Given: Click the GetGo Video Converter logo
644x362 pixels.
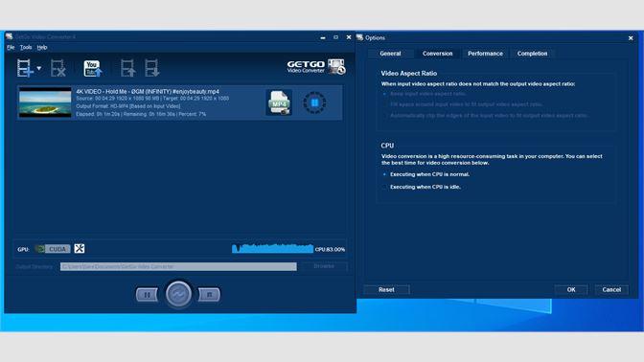Looking at the screenshot, I should (x=316, y=66).
